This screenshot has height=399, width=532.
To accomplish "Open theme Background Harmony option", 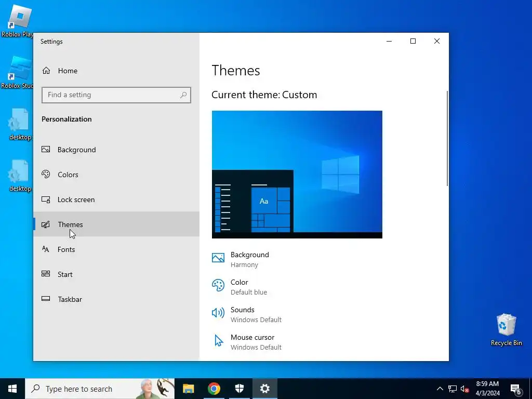I will click(x=250, y=260).
